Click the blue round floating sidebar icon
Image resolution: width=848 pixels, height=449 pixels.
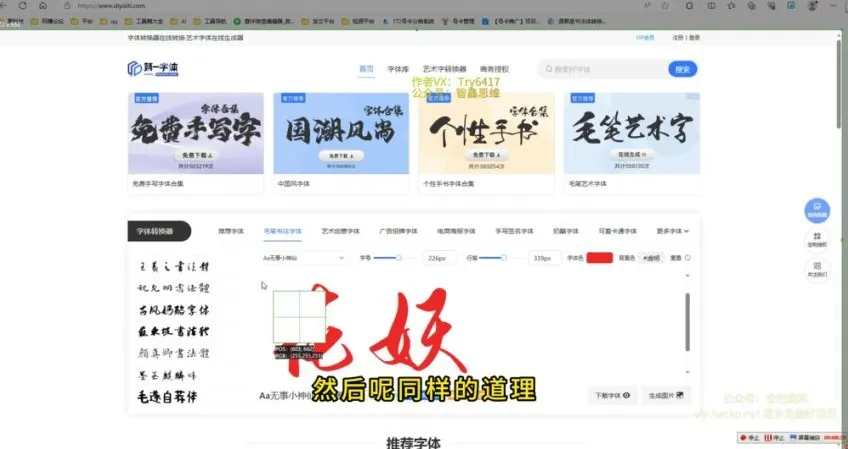[x=817, y=210]
